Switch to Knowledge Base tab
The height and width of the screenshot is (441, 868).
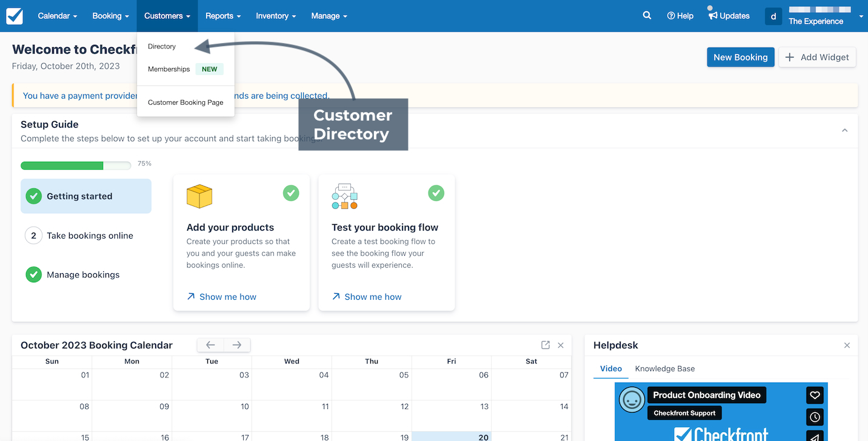pyautogui.click(x=665, y=368)
